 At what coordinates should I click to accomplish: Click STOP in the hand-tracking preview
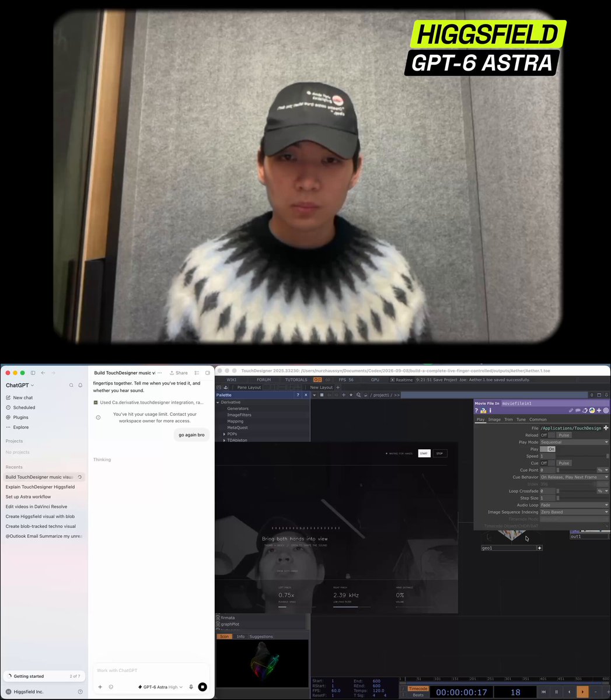pos(439,453)
